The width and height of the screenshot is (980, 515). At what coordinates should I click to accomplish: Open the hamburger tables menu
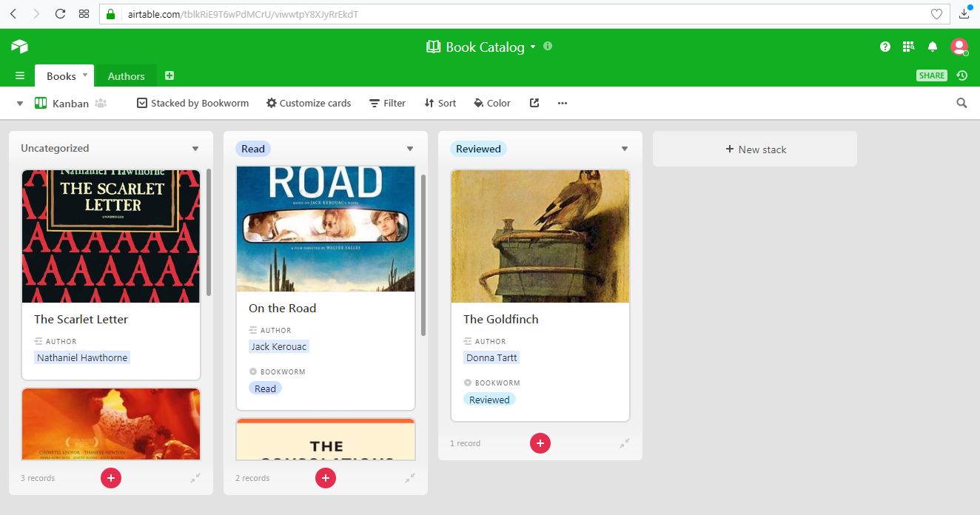click(x=20, y=75)
